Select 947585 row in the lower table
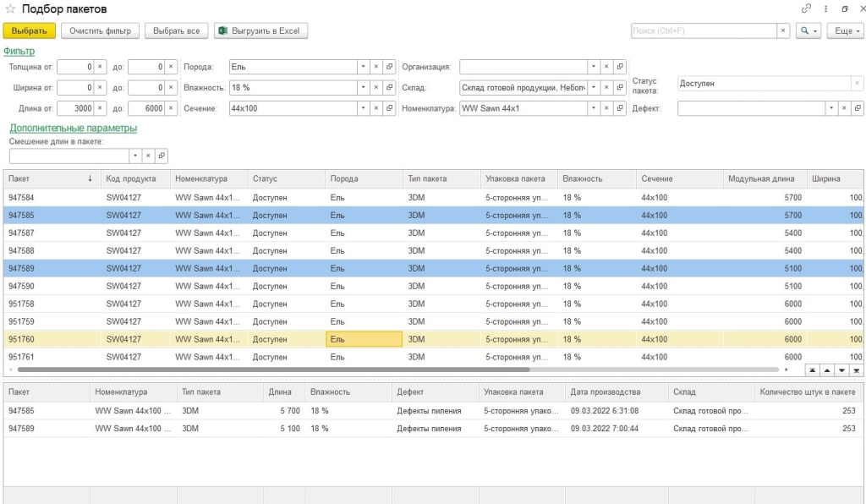 (434, 411)
